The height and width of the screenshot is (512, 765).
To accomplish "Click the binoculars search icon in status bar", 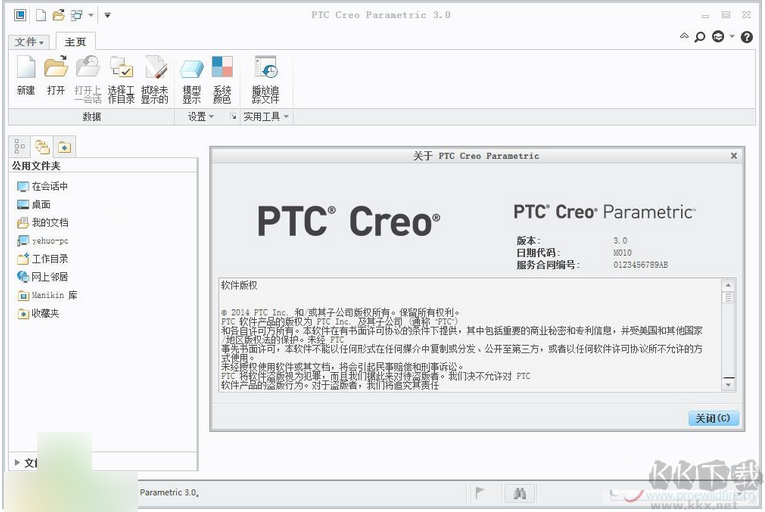I will (519, 493).
